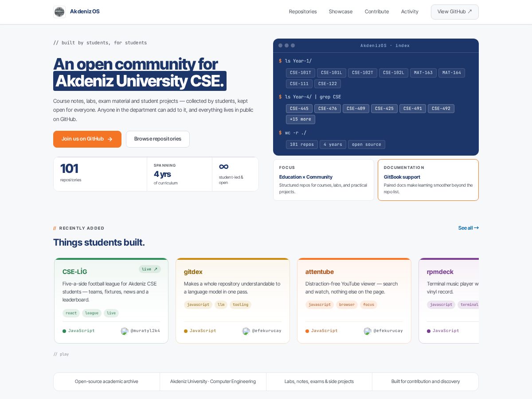Image resolution: width=532 pixels, height=399 pixels.
Task: Expand the +15 more chip
Action: [x=301, y=120]
